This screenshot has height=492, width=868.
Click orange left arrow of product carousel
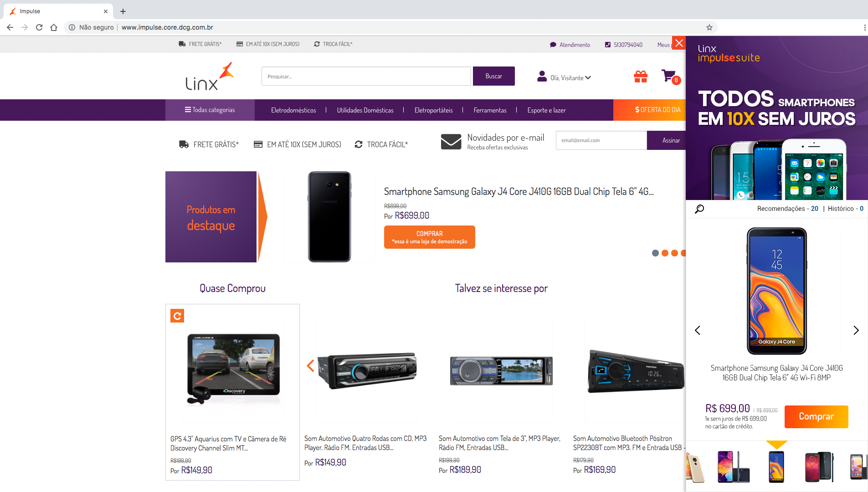point(311,365)
